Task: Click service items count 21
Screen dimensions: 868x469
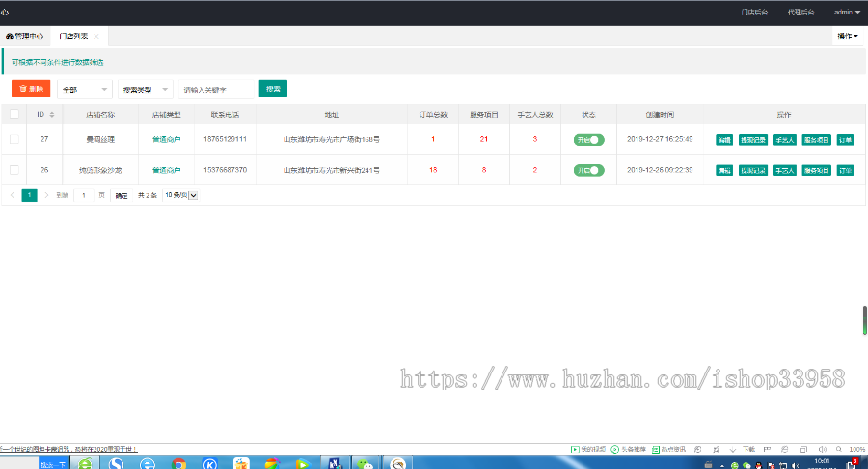Action: point(484,139)
